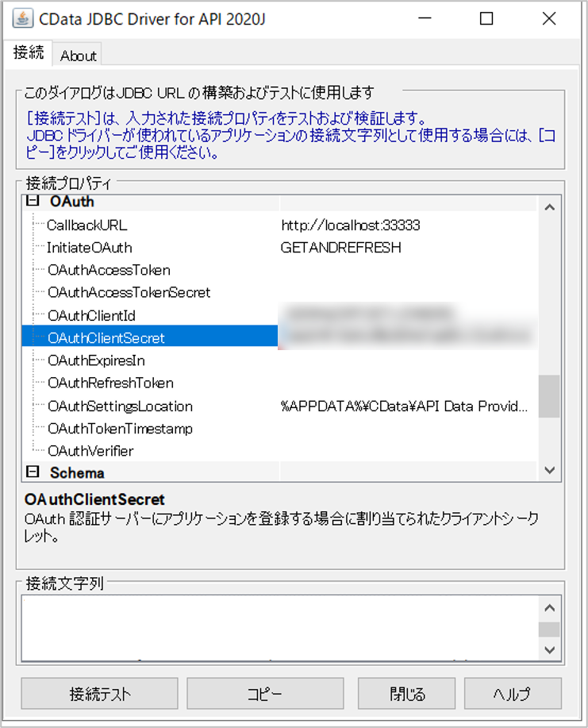Edit the blurred OAuthClientSecret value
This screenshot has height=728, width=588.
409,336
